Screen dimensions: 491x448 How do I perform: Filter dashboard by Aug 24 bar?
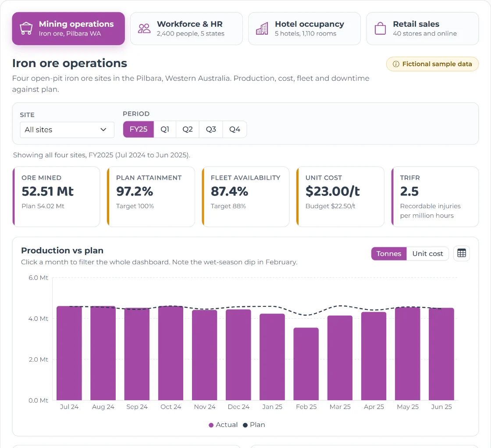tap(103, 353)
